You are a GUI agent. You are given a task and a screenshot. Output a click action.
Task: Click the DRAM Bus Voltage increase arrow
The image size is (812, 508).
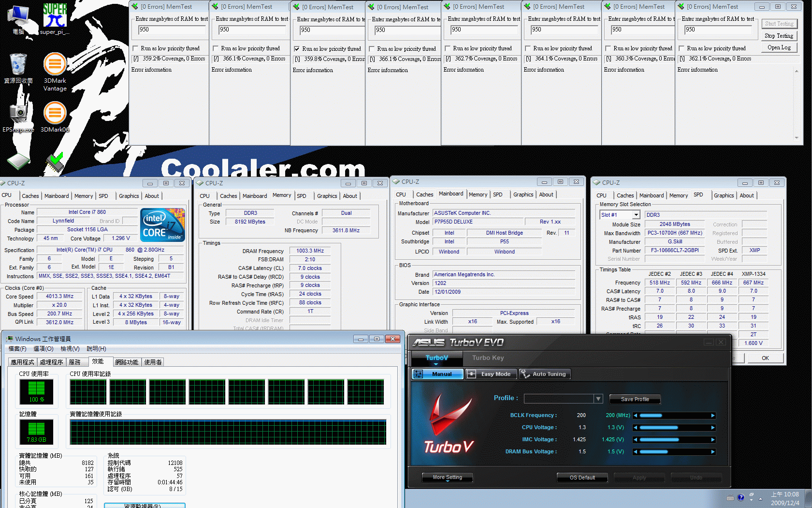(713, 452)
